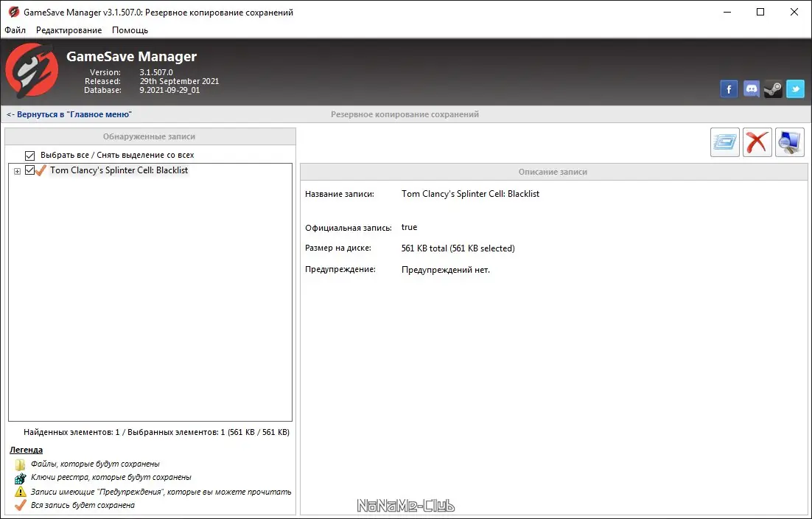Open the Discord social link icon
Screen dimensions: 812x519
(752, 89)
